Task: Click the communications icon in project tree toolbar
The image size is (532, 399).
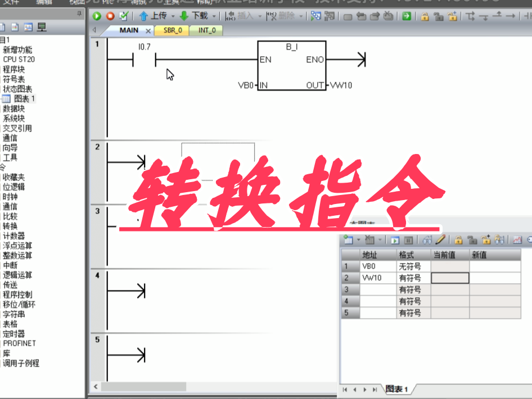Action: click(42, 26)
